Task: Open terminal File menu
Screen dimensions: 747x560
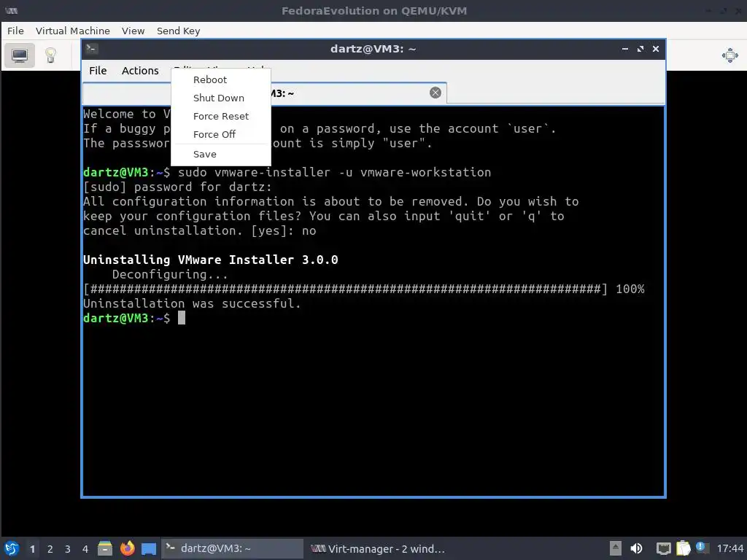Action: (x=98, y=71)
